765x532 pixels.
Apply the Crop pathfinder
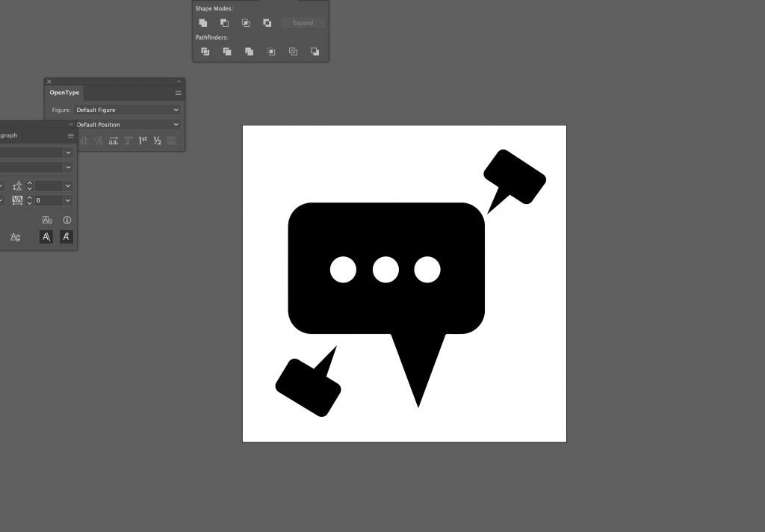271,52
